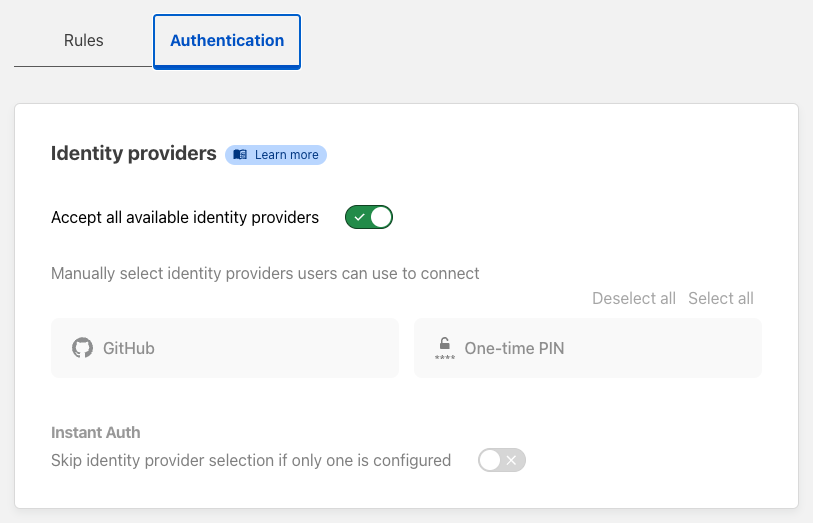Click Select all providers

point(721,299)
